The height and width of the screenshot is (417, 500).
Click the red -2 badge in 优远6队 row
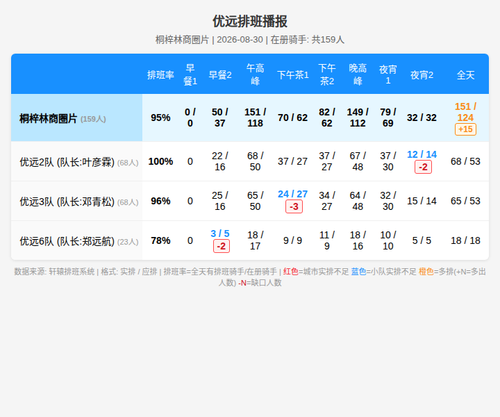[221, 246]
